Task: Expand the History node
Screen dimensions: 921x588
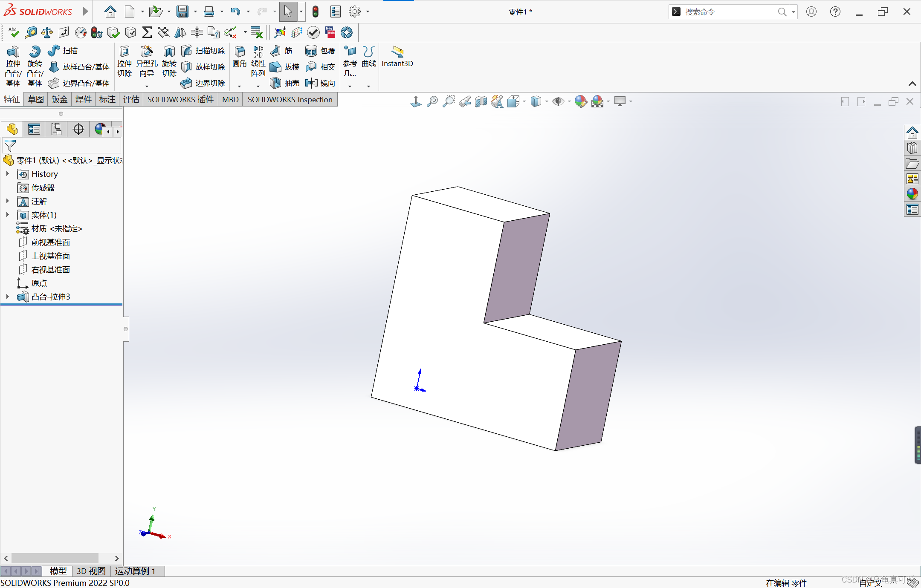Action: [x=7, y=174]
